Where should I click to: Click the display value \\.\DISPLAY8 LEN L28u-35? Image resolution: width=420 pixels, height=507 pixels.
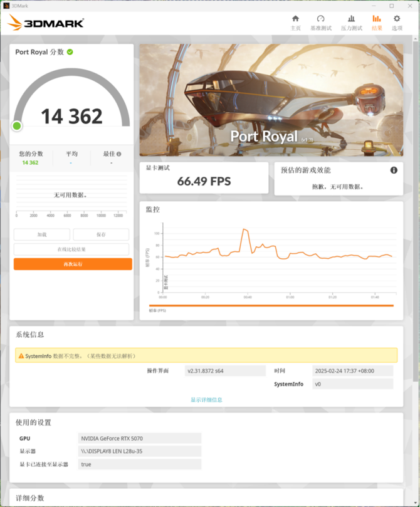(x=140, y=451)
